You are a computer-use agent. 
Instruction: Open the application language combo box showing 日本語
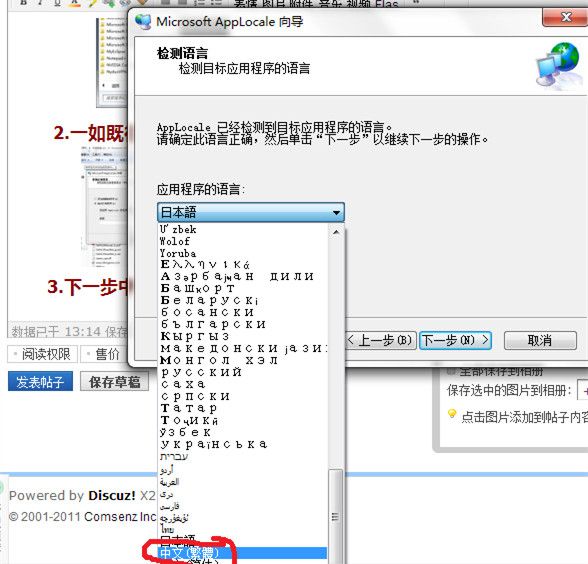tap(250, 212)
